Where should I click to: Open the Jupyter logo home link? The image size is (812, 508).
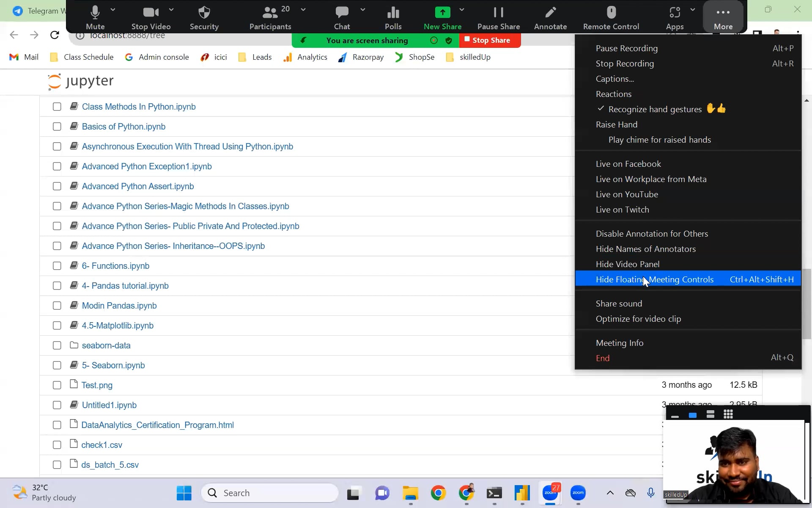coord(81,81)
